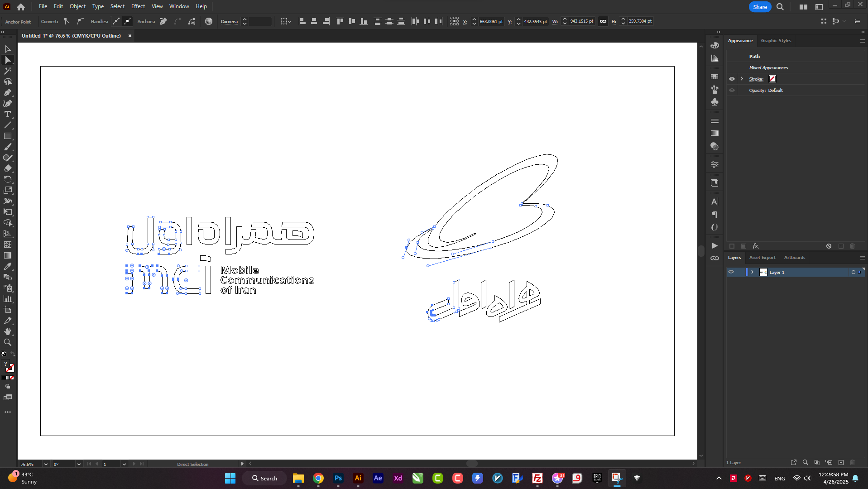Screen dimensions: 868x489
Task: Select the Free Transform tool
Action: pyautogui.click(x=8, y=212)
